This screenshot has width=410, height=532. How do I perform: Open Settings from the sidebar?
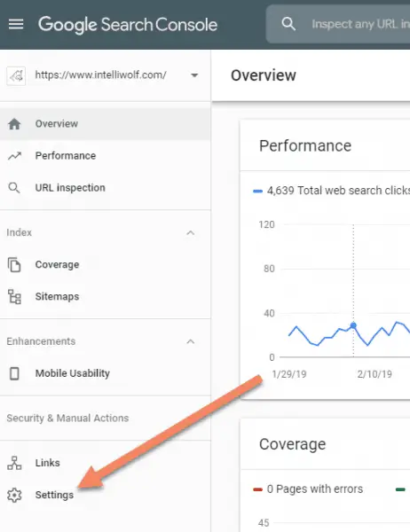105,495
